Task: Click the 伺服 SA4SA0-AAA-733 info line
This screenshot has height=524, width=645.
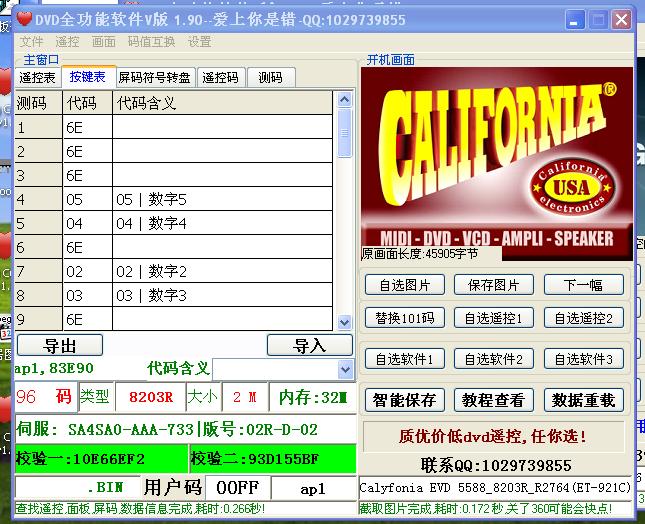Action: [x=186, y=429]
